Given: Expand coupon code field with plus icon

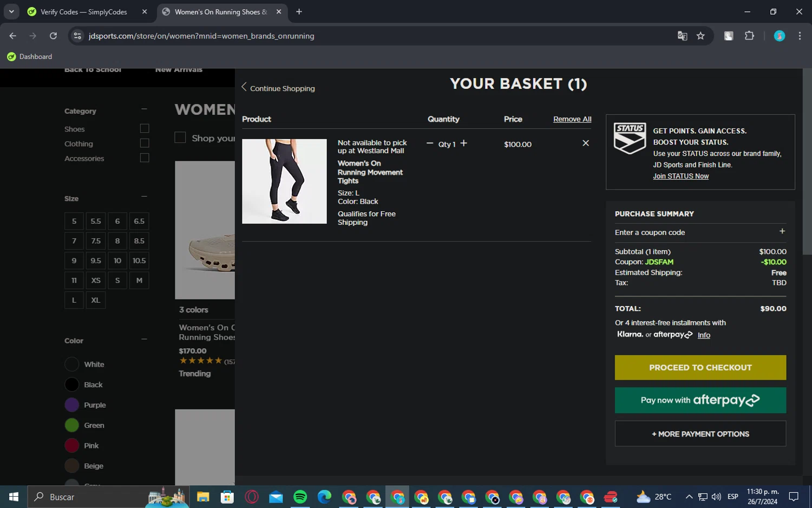Looking at the screenshot, I should click(782, 231).
